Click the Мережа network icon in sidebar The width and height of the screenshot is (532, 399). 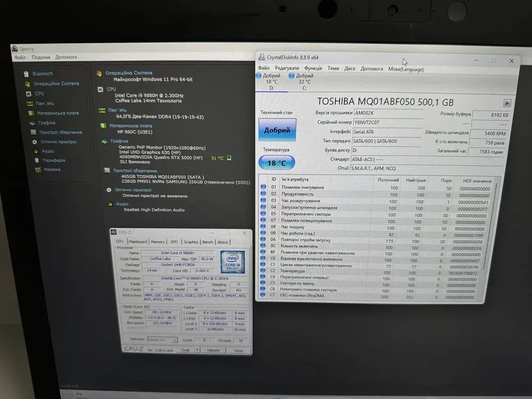pyautogui.click(x=37, y=170)
